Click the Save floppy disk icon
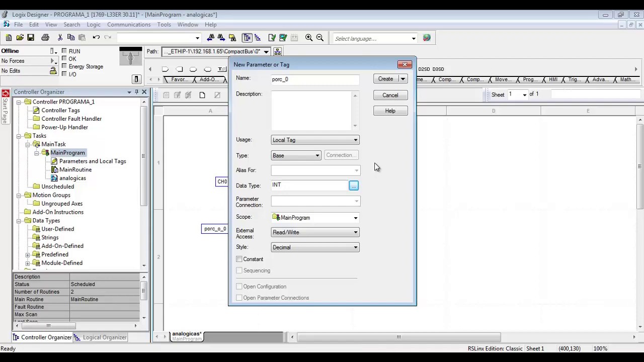The image size is (644, 362). [31, 38]
